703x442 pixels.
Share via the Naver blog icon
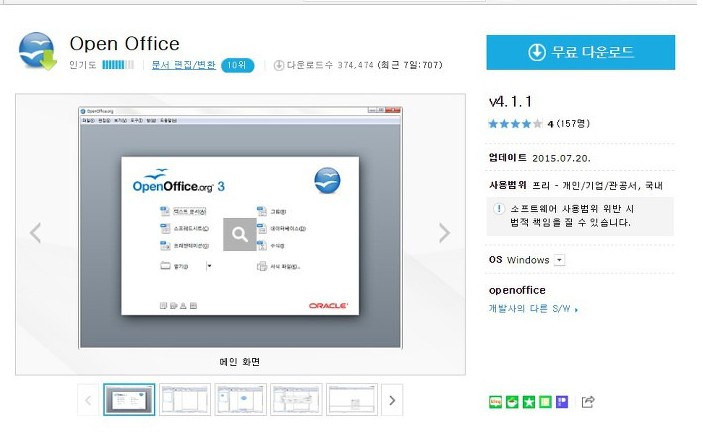pyautogui.click(x=495, y=402)
